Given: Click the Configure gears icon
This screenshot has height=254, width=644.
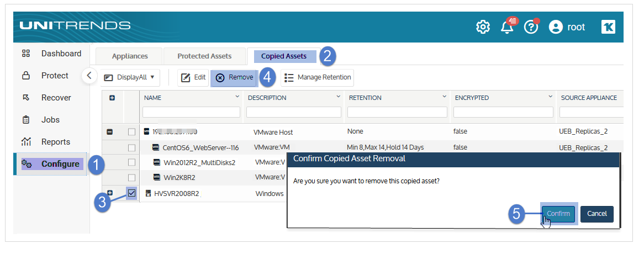Looking at the screenshot, I should pyautogui.click(x=27, y=164).
